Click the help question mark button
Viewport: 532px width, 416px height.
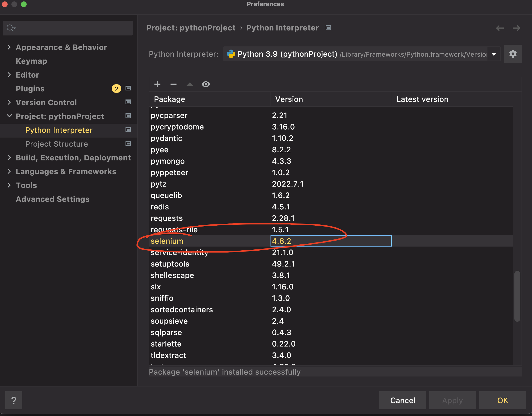pyautogui.click(x=14, y=400)
